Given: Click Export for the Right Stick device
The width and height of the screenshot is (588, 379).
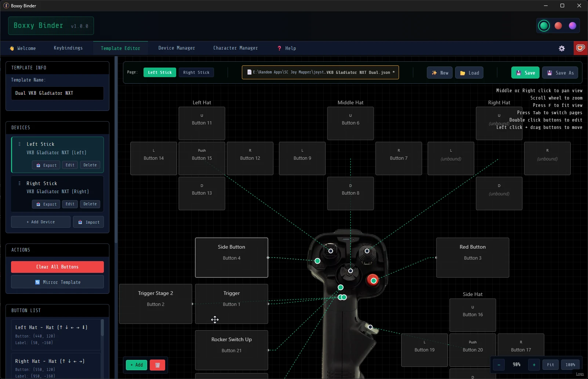Looking at the screenshot, I should [x=46, y=204].
